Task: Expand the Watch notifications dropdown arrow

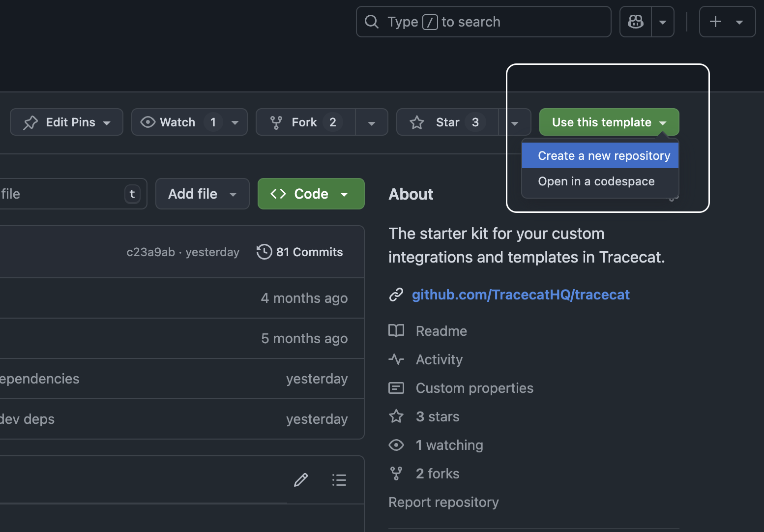Action: pyautogui.click(x=235, y=122)
